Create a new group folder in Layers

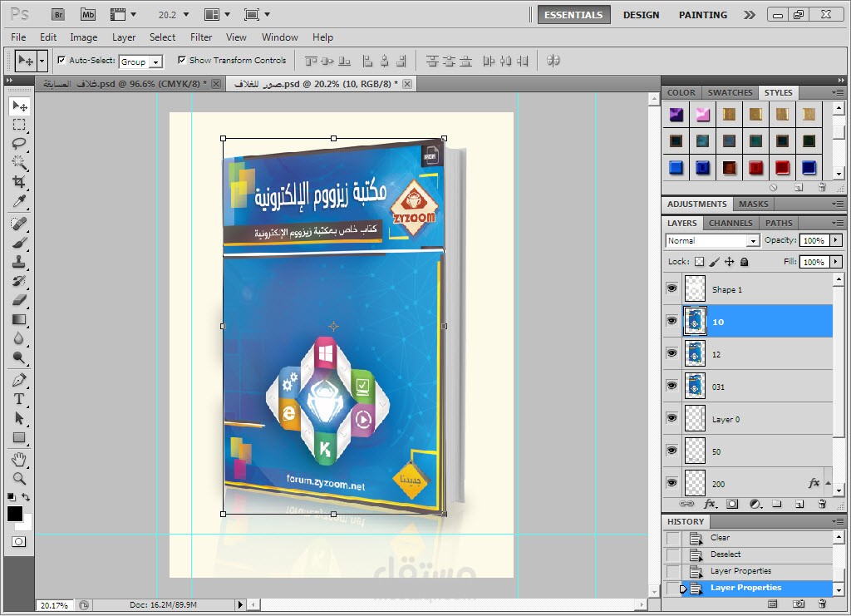(777, 505)
